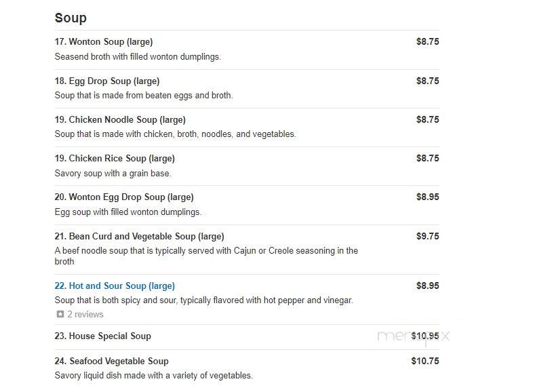This screenshot has height=392, width=535.
Task: Click the Soup section heading
Action: [x=71, y=18]
